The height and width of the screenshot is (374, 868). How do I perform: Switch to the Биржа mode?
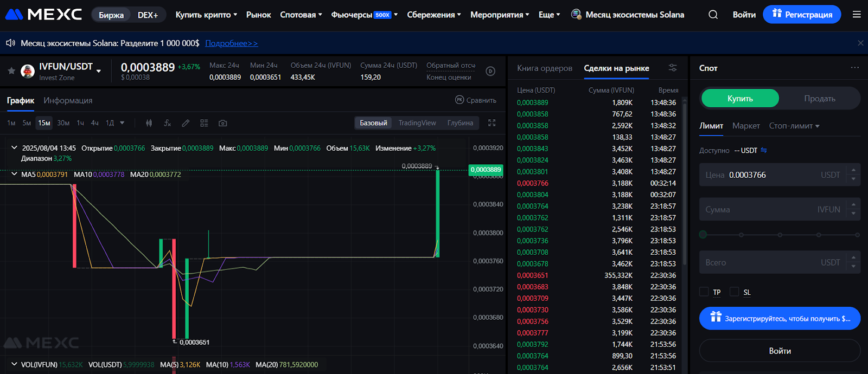[111, 15]
